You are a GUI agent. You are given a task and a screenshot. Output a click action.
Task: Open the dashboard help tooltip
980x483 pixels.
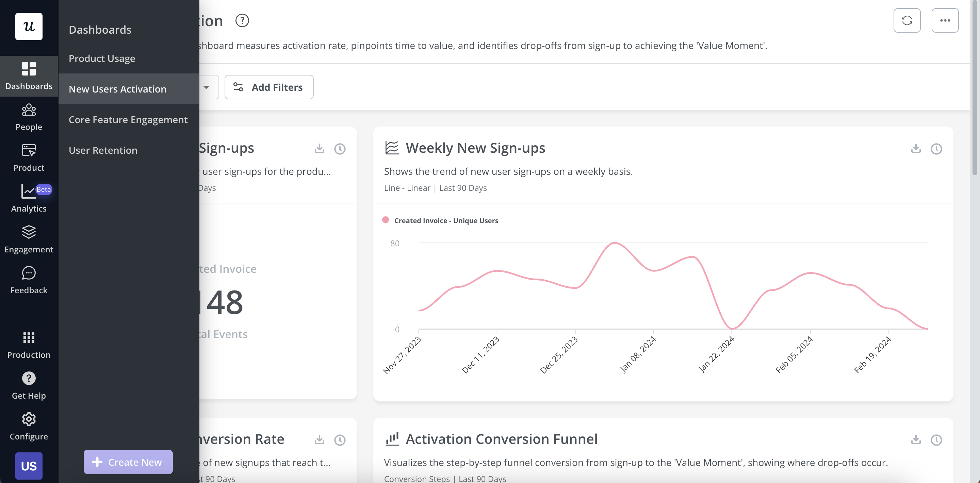[x=242, y=20]
